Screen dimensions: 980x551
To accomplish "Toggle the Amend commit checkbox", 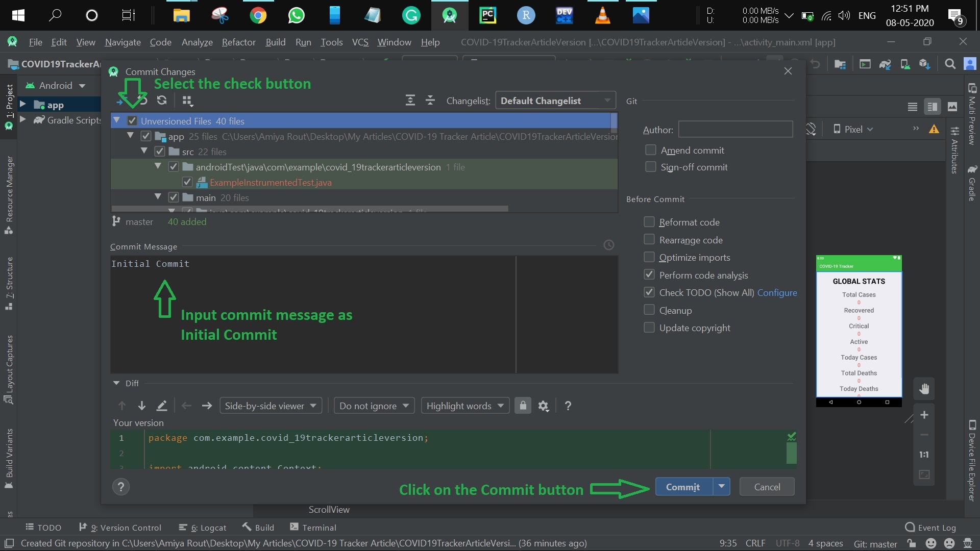I will tap(650, 150).
